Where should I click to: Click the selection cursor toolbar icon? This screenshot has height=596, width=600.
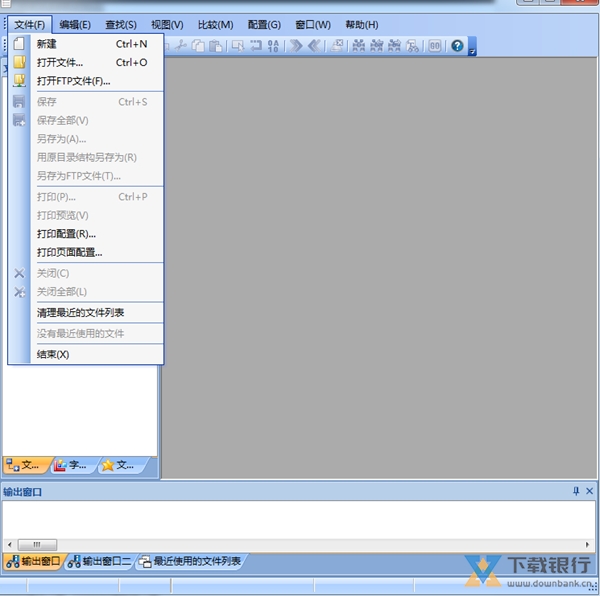coord(238,46)
